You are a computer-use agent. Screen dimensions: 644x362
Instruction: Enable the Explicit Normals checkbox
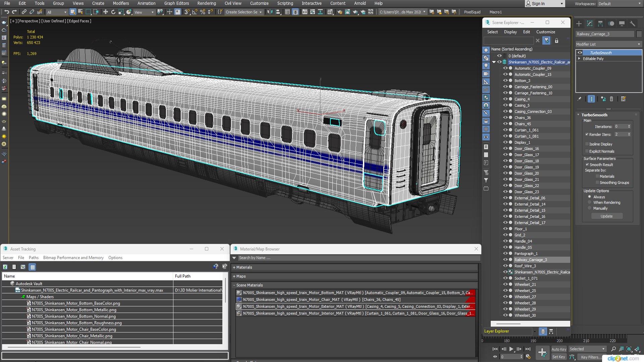click(x=587, y=152)
